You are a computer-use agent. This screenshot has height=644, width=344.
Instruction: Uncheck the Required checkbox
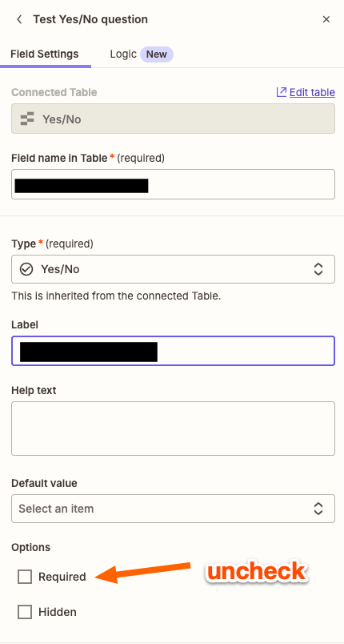(25, 577)
